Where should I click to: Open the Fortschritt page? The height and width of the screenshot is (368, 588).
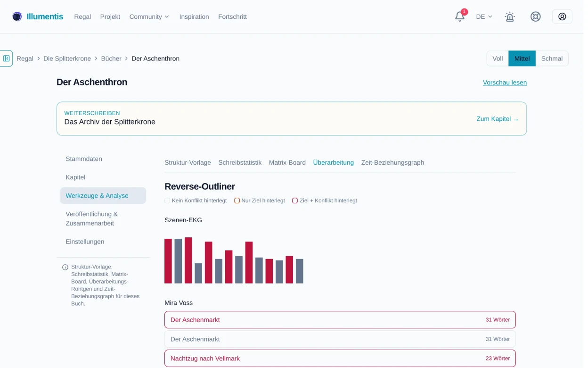(232, 17)
